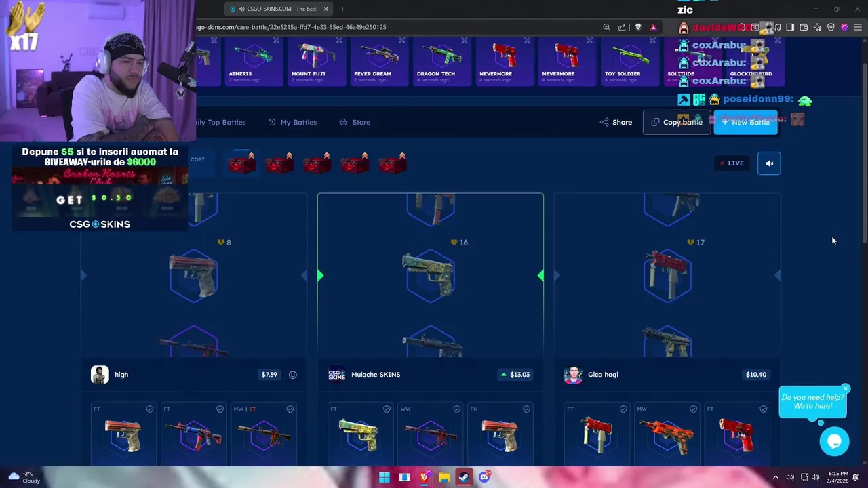This screenshot has height=488, width=868.
Task: Open a new browser tab
Action: (342, 9)
